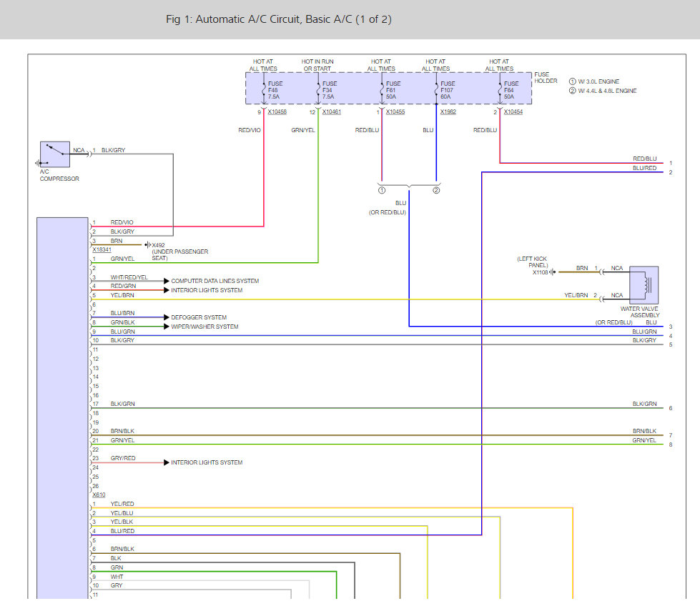The image size is (700, 606).
Task: Click arrow on the GRY/RED wire
Action: pos(167,462)
